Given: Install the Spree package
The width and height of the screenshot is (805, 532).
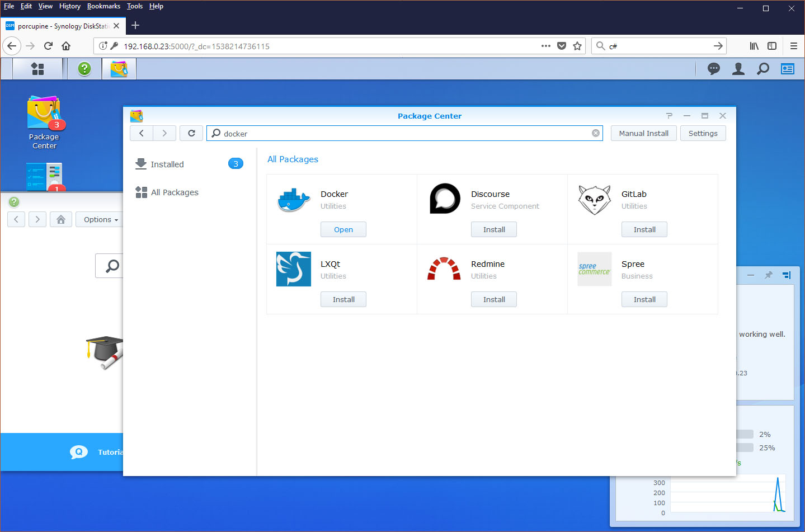Looking at the screenshot, I should (x=644, y=299).
